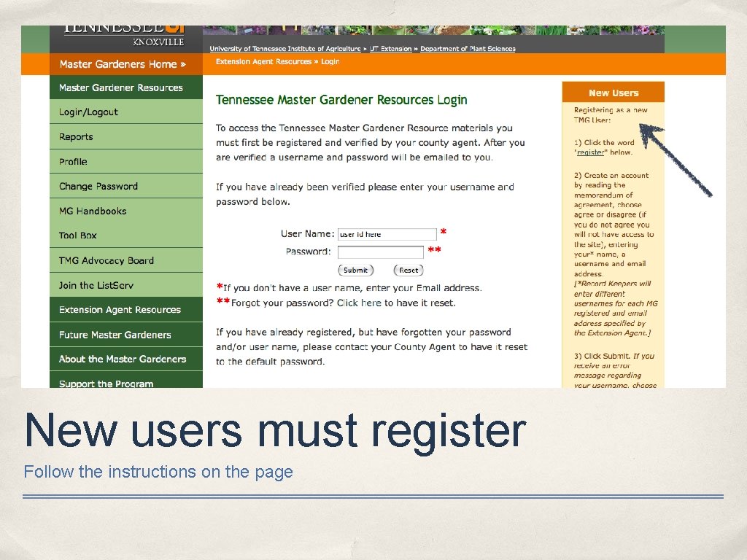Open Login/Logout sidebar link
Image resolution: width=747 pixels, height=560 pixels.
click(x=126, y=112)
